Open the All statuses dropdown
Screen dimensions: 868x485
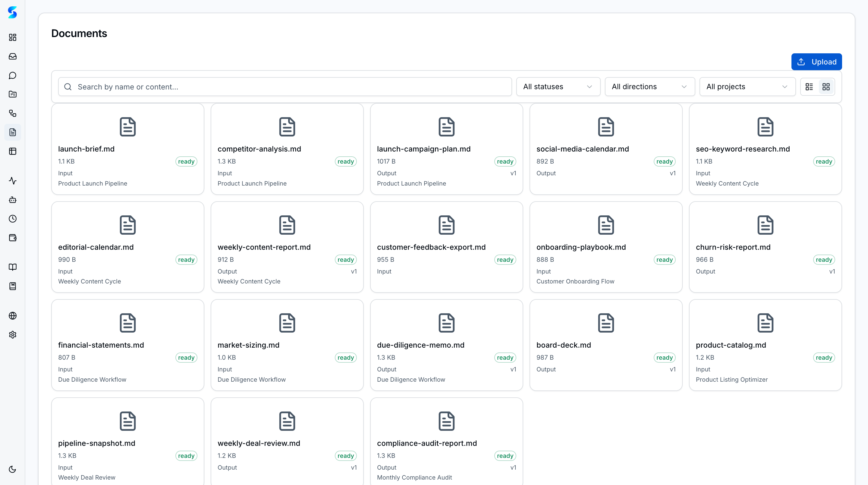click(x=558, y=86)
